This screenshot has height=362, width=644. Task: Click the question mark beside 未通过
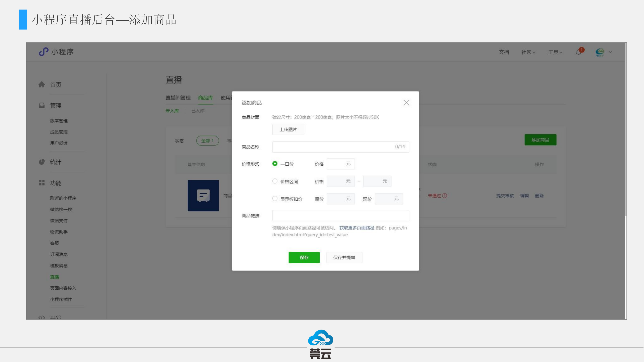tap(445, 196)
